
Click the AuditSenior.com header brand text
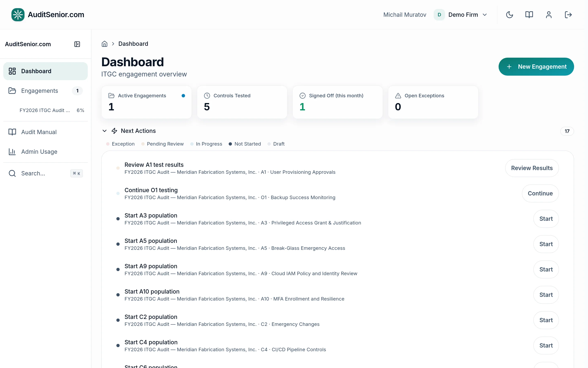click(56, 15)
